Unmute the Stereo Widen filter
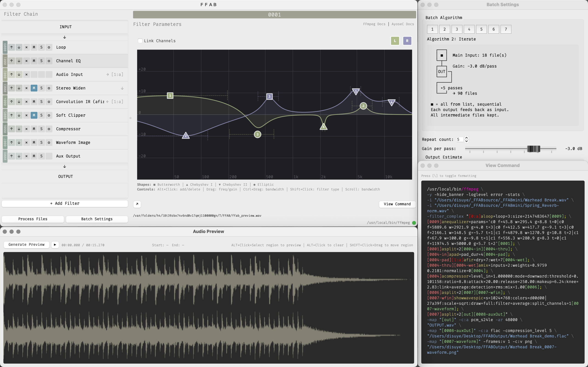This screenshot has height=367, width=588. (x=34, y=88)
